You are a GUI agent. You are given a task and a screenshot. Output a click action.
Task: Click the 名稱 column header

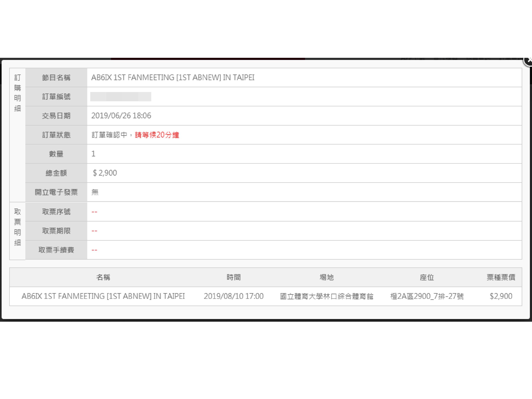click(103, 277)
